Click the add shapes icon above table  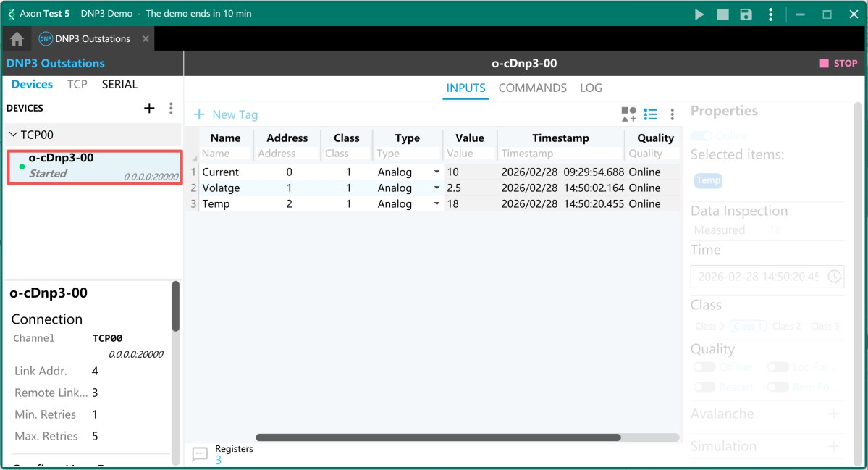628,114
